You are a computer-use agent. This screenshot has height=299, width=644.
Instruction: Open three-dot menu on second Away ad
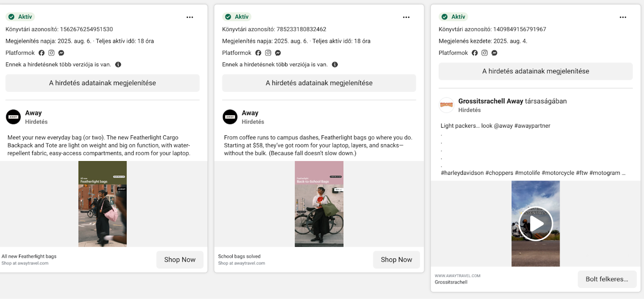pyautogui.click(x=406, y=17)
